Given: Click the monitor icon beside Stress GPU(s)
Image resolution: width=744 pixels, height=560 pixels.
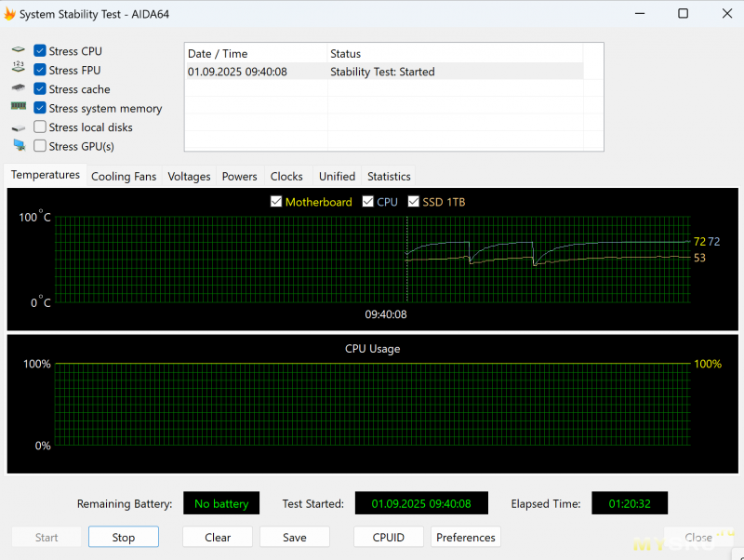Looking at the screenshot, I should (19, 145).
